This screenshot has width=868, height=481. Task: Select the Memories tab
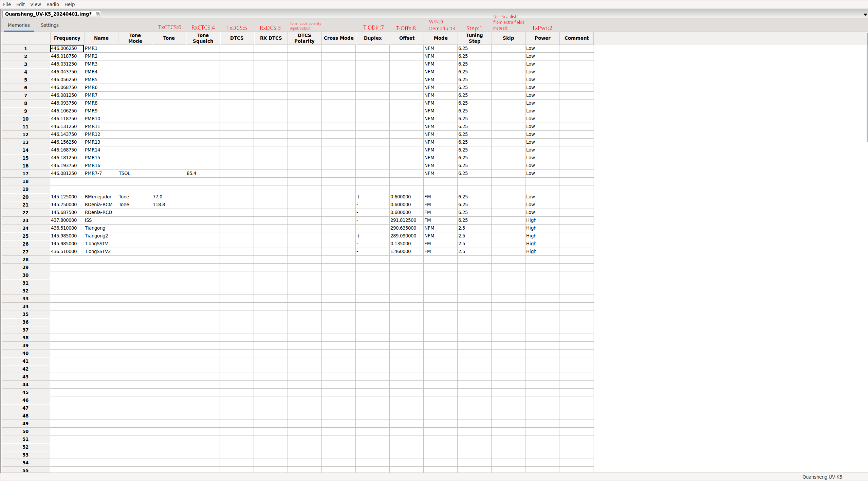point(19,25)
